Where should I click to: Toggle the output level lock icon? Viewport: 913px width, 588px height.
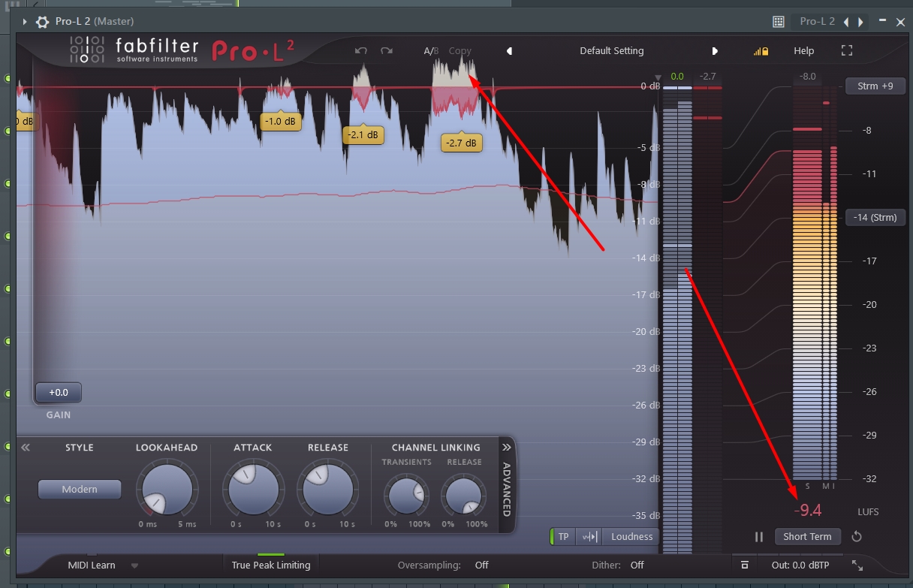[x=761, y=51]
